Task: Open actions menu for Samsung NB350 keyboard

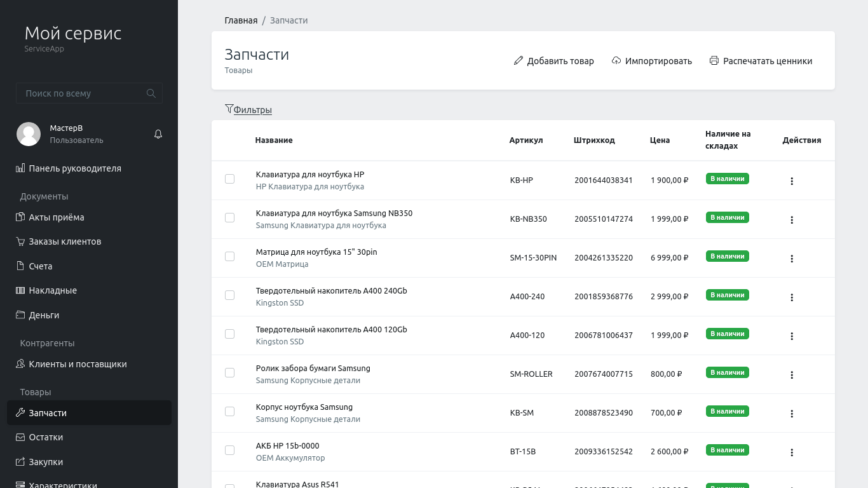Action: pos(792,220)
